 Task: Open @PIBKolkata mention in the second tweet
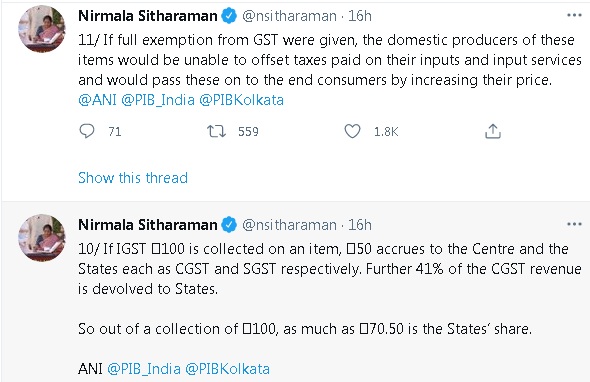pos(227,369)
